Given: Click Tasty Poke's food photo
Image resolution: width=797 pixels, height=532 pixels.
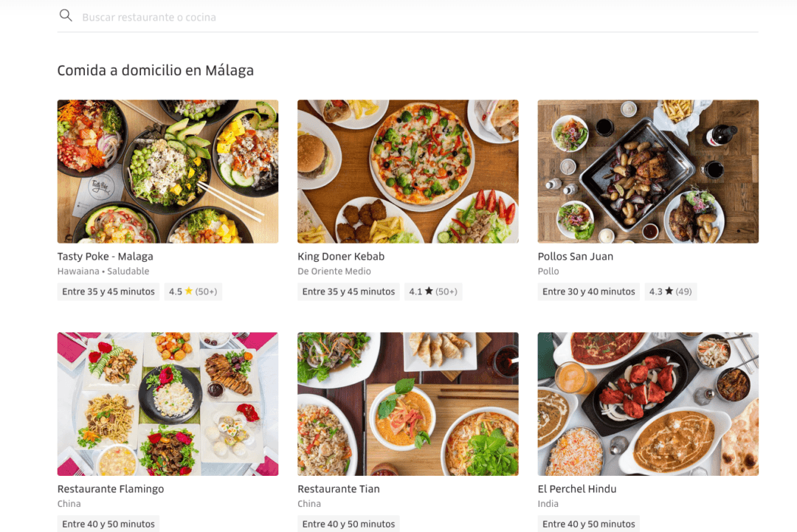Looking at the screenshot, I should [x=168, y=171].
